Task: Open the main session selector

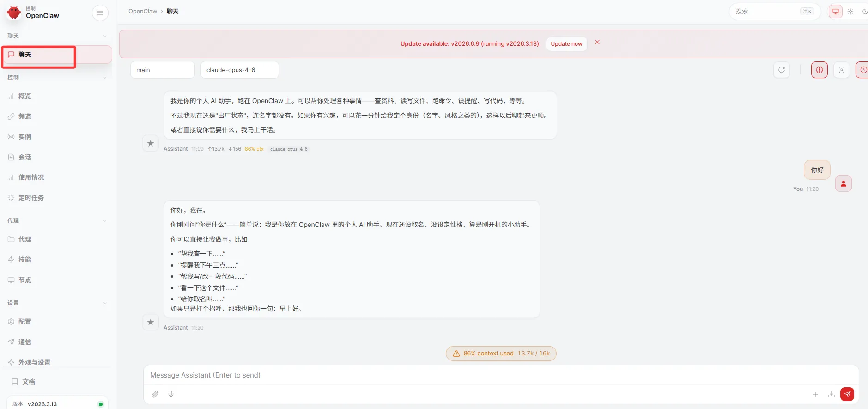Action: [163, 70]
